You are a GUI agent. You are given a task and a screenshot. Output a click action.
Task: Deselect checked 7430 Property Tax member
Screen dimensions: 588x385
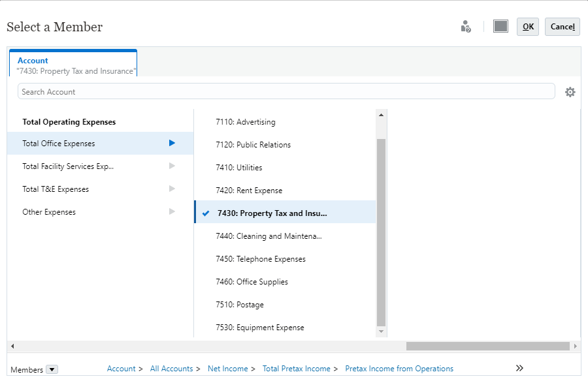[x=206, y=213]
